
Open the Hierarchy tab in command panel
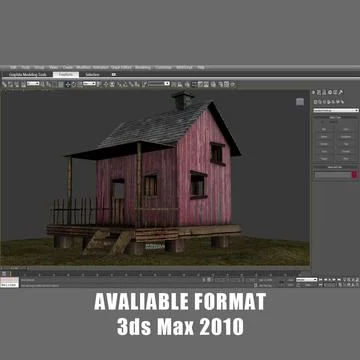pos(325,92)
